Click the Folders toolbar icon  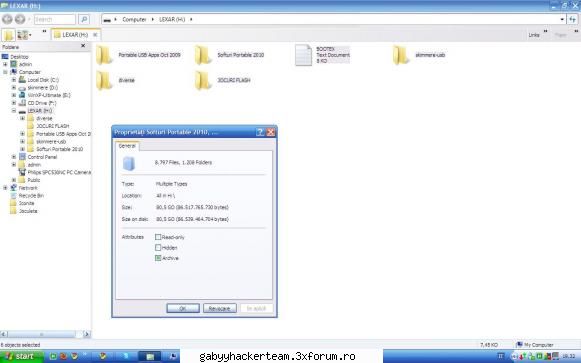[8, 35]
